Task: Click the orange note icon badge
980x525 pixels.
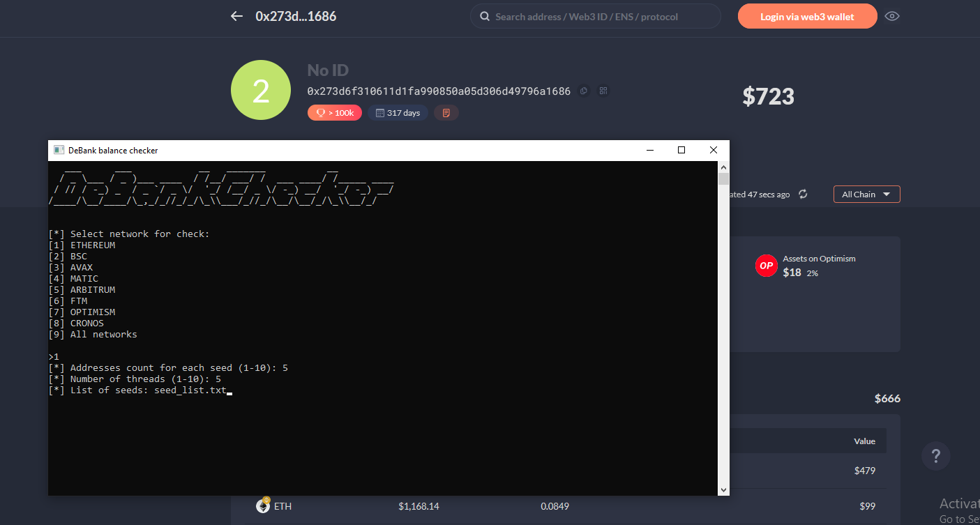Action: point(446,112)
